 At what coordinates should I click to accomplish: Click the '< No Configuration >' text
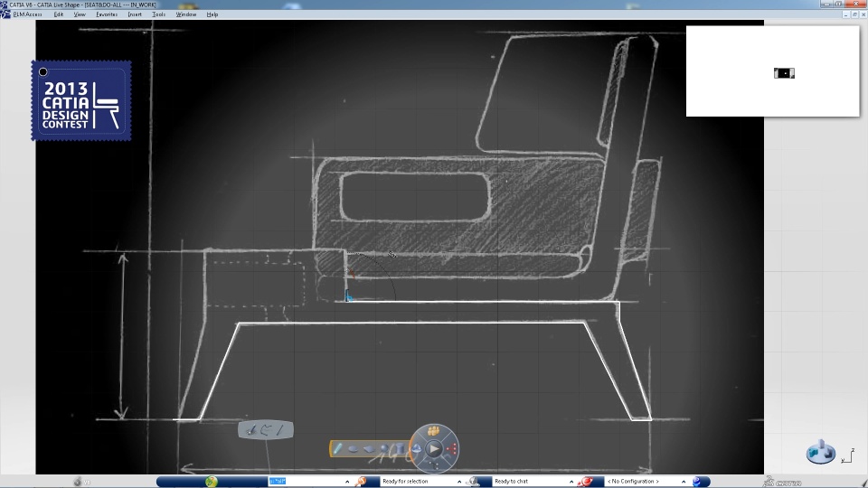tap(633, 482)
